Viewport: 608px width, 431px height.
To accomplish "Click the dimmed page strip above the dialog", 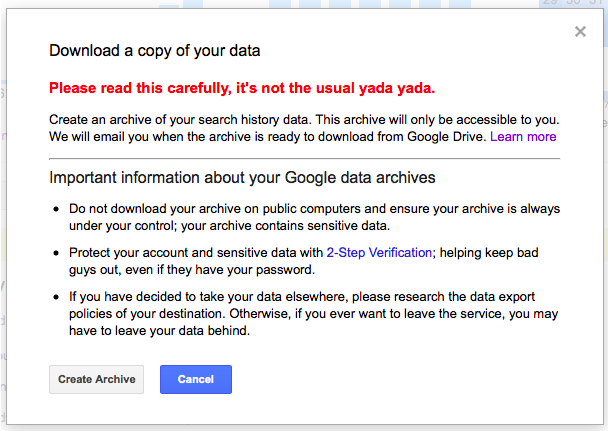I will pyautogui.click(x=300, y=4).
